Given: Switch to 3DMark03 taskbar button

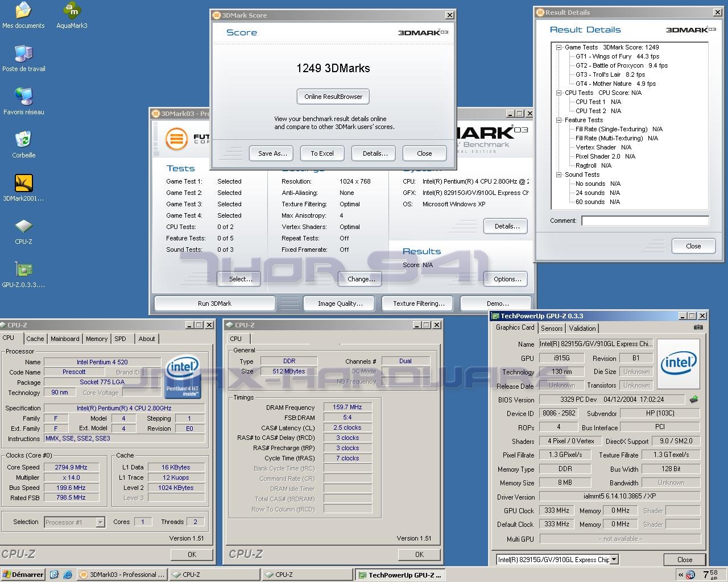Looking at the screenshot, I should [x=122, y=575].
